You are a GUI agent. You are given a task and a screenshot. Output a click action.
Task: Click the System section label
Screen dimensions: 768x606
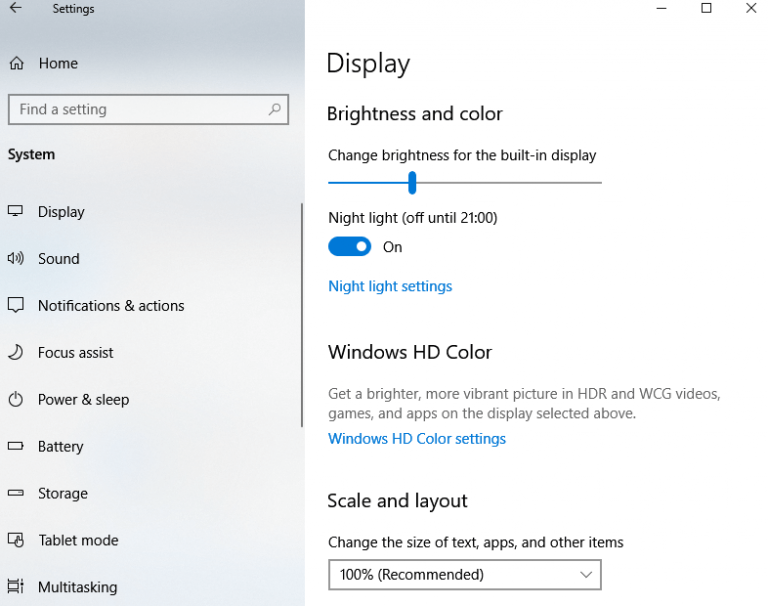pos(31,154)
